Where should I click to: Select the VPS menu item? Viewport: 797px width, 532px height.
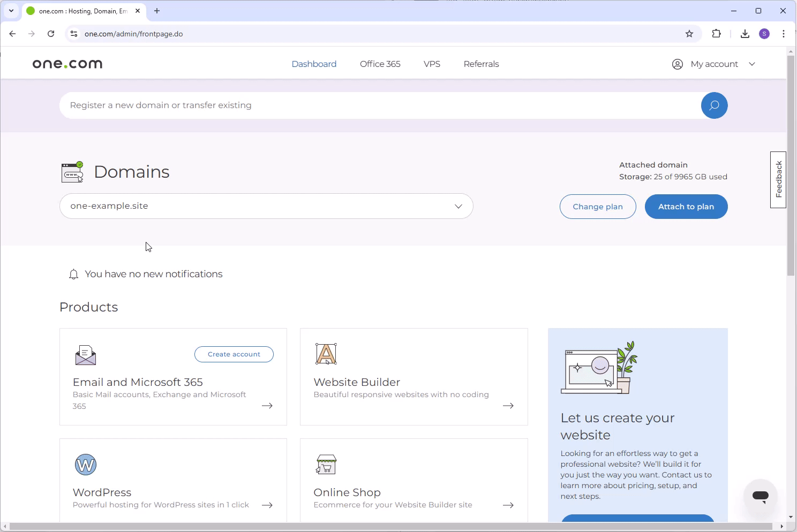[432, 64]
